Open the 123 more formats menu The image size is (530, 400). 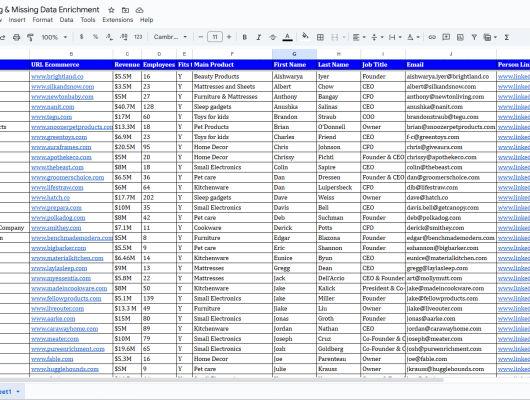tap(138, 37)
